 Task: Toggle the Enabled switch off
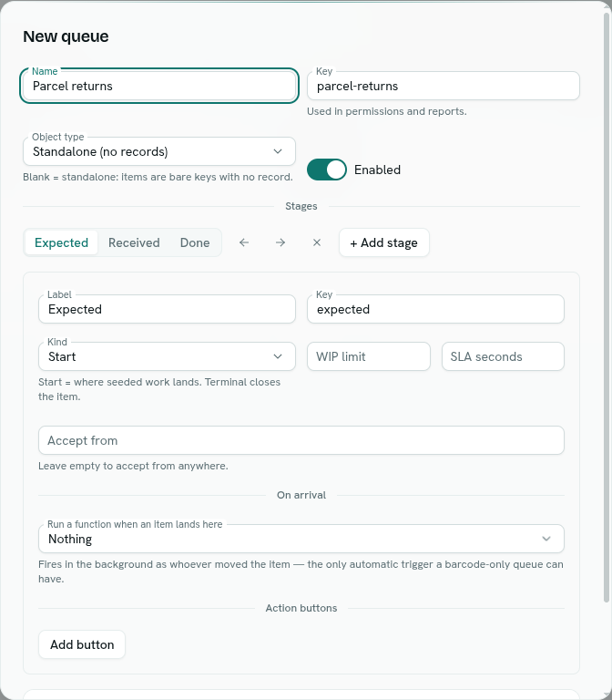[x=327, y=170]
